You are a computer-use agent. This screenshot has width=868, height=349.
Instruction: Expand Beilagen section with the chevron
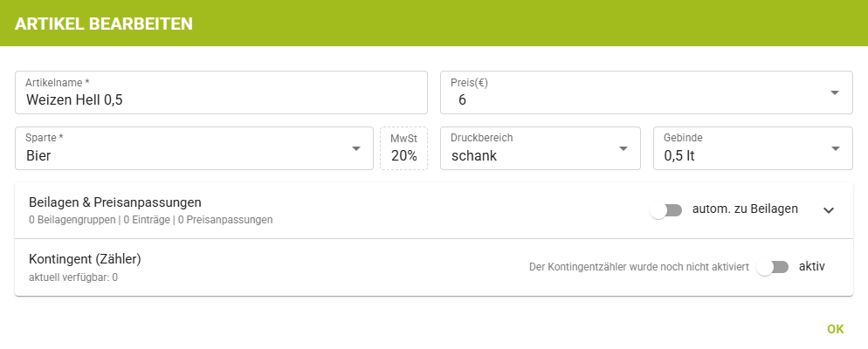pos(829,210)
